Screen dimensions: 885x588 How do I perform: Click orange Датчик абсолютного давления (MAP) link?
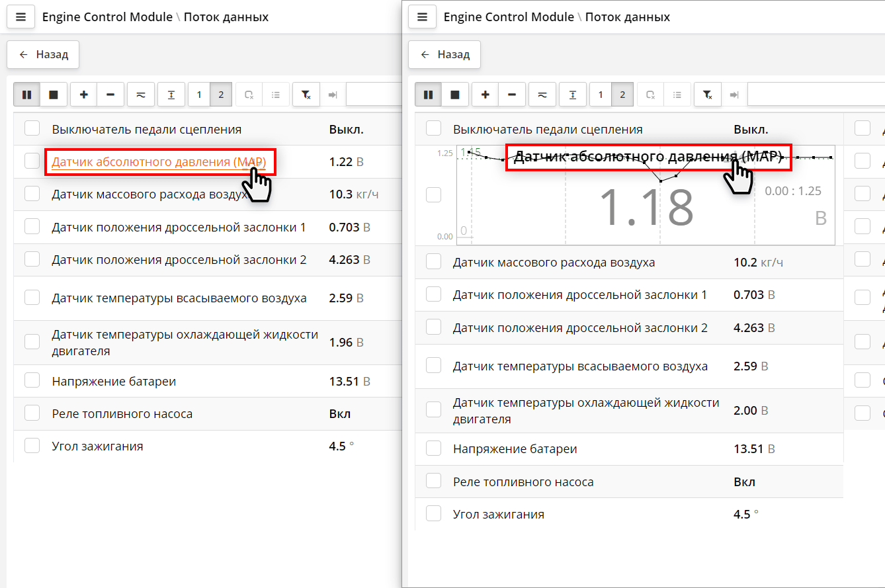158,162
